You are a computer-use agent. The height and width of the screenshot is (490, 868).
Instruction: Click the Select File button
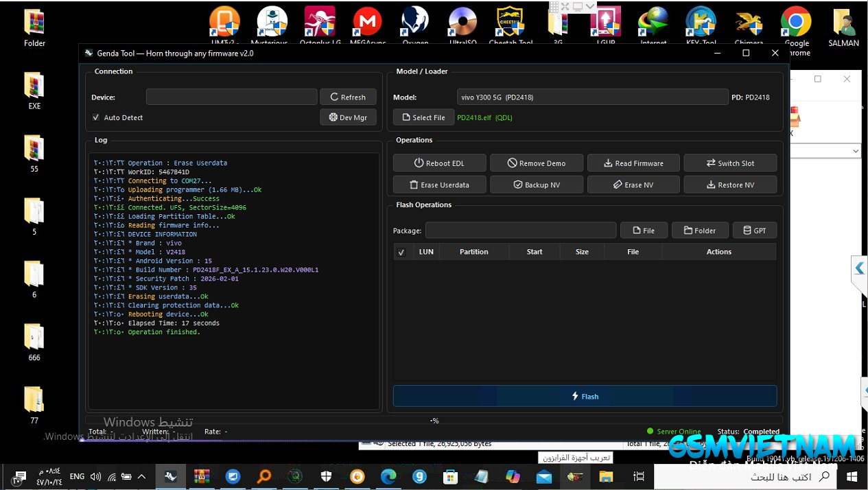click(x=423, y=117)
